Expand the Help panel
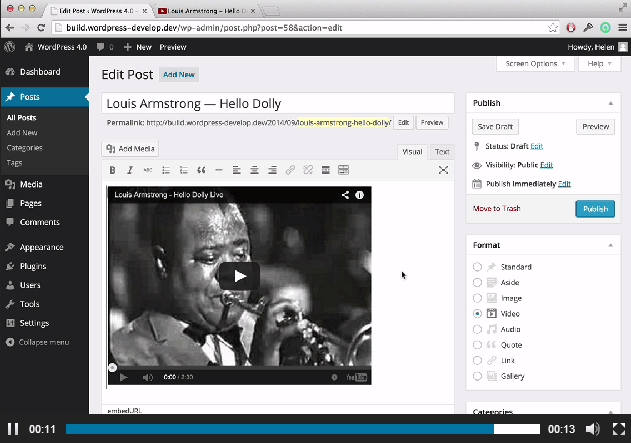 (599, 64)
